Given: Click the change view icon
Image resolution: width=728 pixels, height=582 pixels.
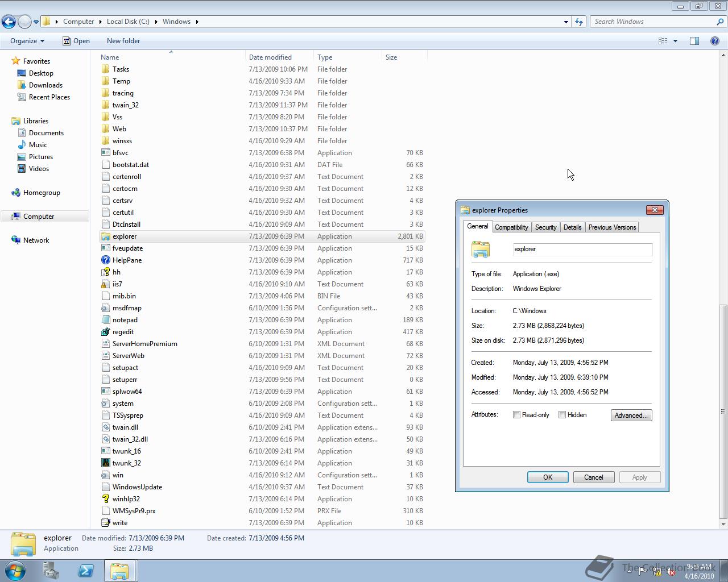Looking at the screenshot, I should point(663,41).
